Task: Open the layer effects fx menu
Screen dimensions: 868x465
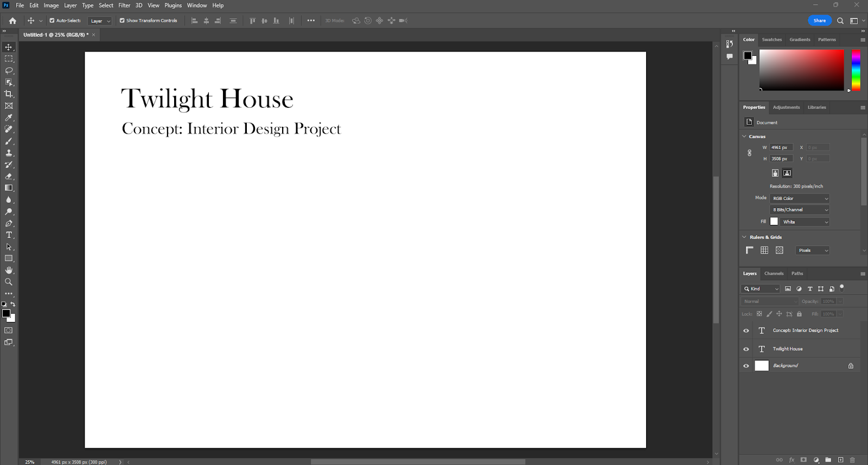Action: 792,460
